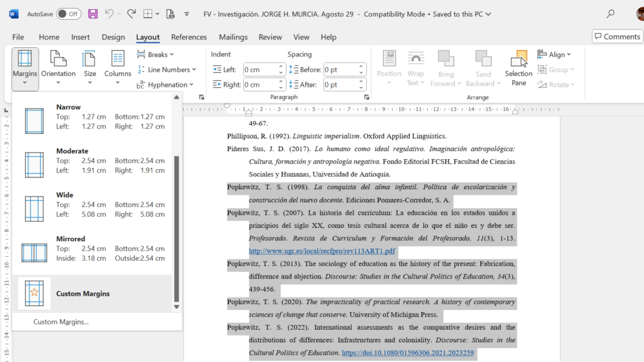The image size is (644, 362).
Task: Open the Comments button
Action: pyautogui.click(x=618, y=37)
